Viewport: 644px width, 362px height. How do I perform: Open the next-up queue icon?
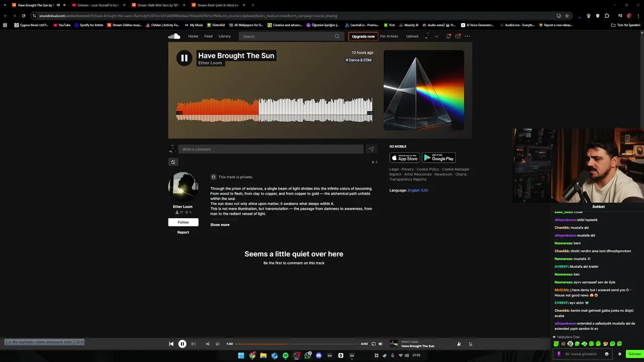pos(470,344)
